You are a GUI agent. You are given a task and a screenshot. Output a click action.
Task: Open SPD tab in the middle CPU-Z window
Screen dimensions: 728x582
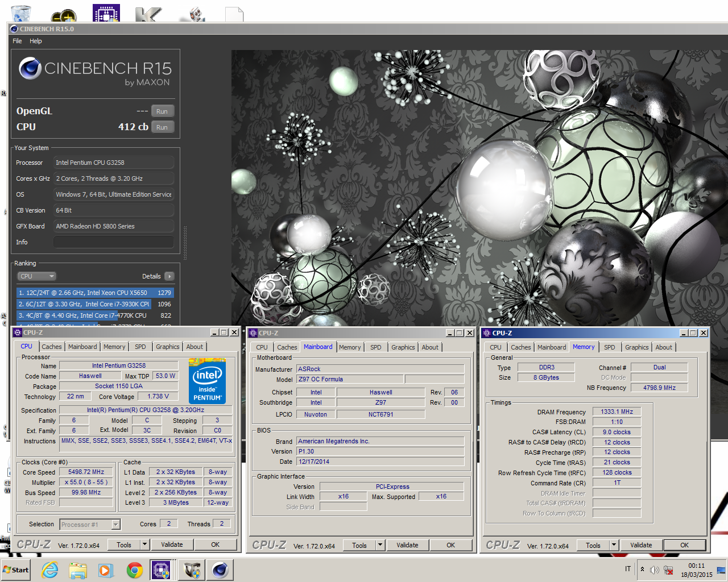pos(376,347)
